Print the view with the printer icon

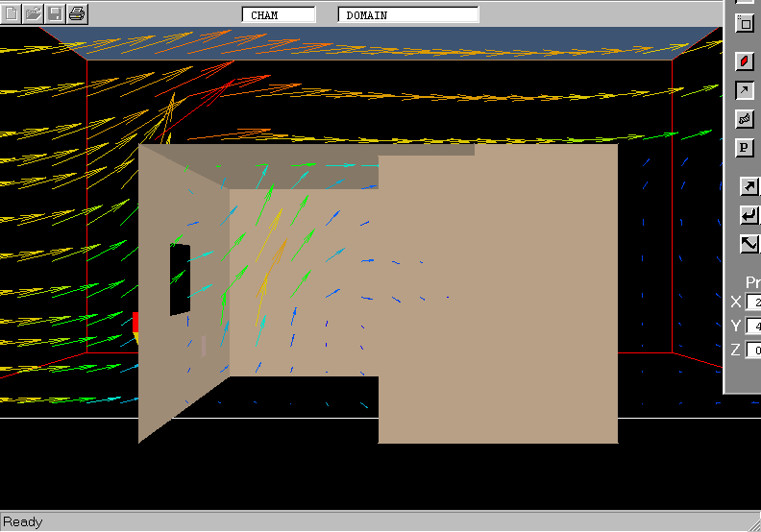pos(78,13)
